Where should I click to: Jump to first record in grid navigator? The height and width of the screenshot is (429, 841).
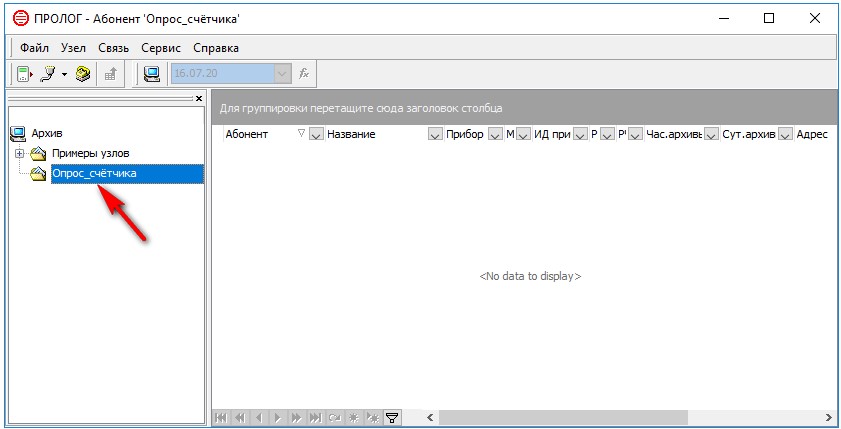click(x=221, y=418)
